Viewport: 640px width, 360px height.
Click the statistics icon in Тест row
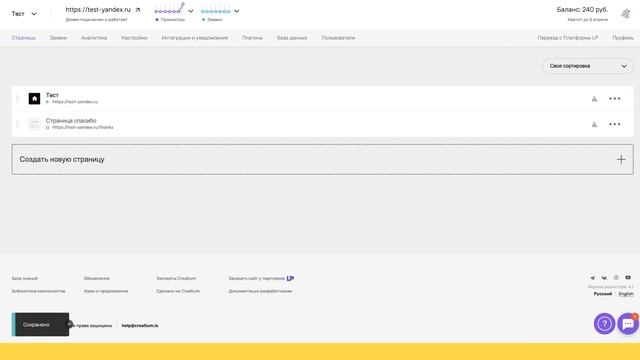[x=594, y=99]
